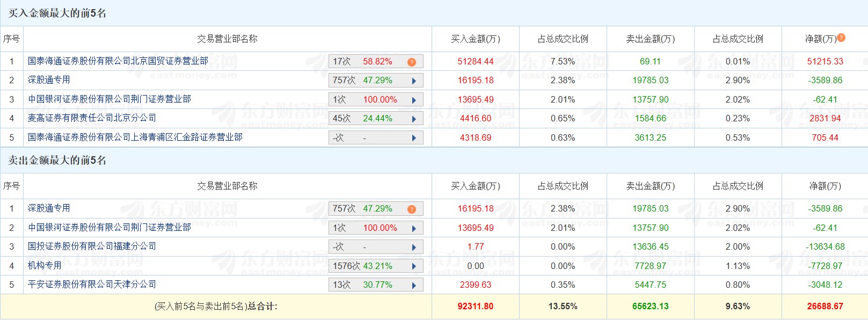Expand arrow for 平安证券天津分公司 row

point(414,286)
